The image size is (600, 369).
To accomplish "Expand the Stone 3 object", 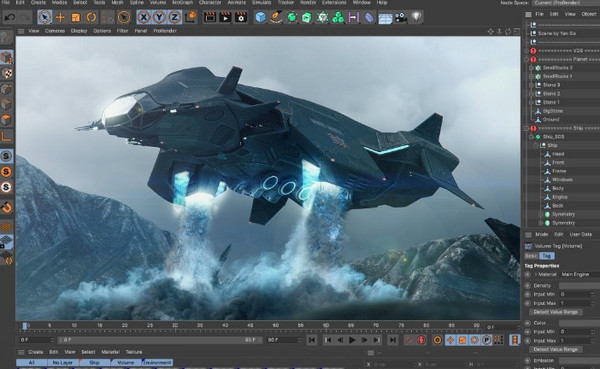I will click(531, 85).
